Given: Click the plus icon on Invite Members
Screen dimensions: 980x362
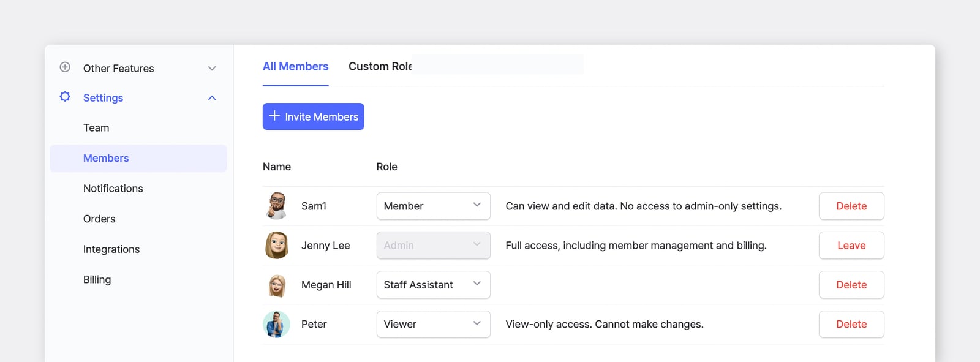Looking at the screenshot, I should (274, 116).
